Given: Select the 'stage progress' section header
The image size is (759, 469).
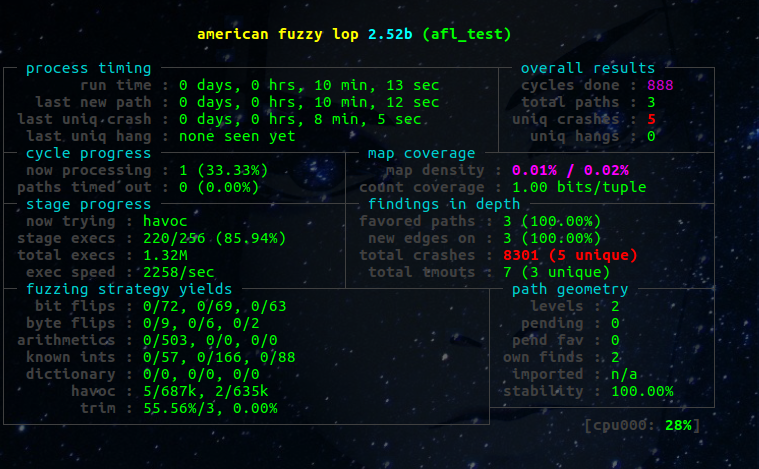Looking at the screenshot, I should 89,204.
